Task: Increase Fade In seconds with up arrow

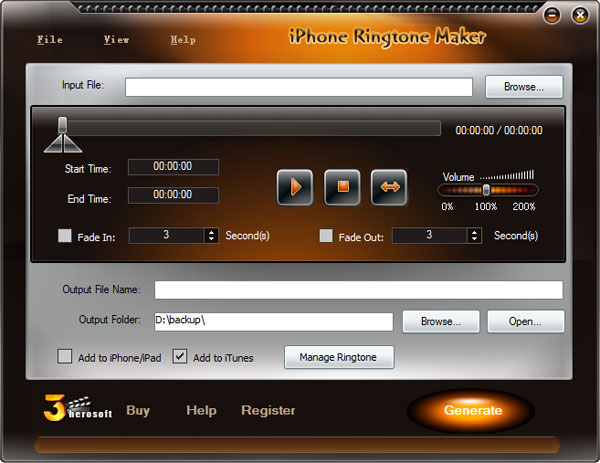Action: 211,232
